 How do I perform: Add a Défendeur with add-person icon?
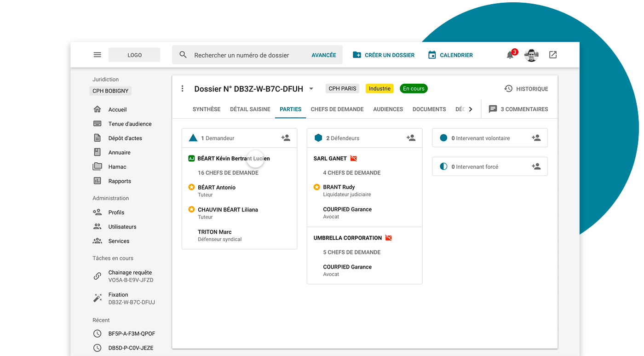[x=411, y=138]
